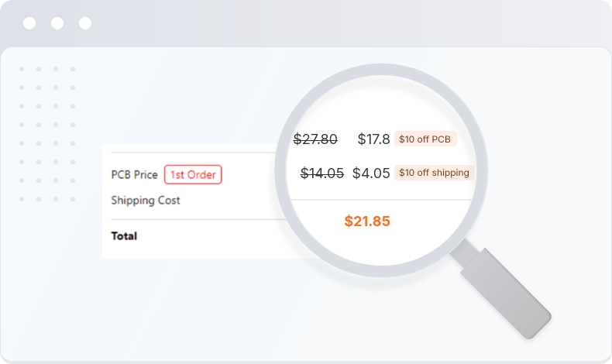The image size is (612, 364).
Task: Click the PCB Price label
Action: click(x=135, y=175)
